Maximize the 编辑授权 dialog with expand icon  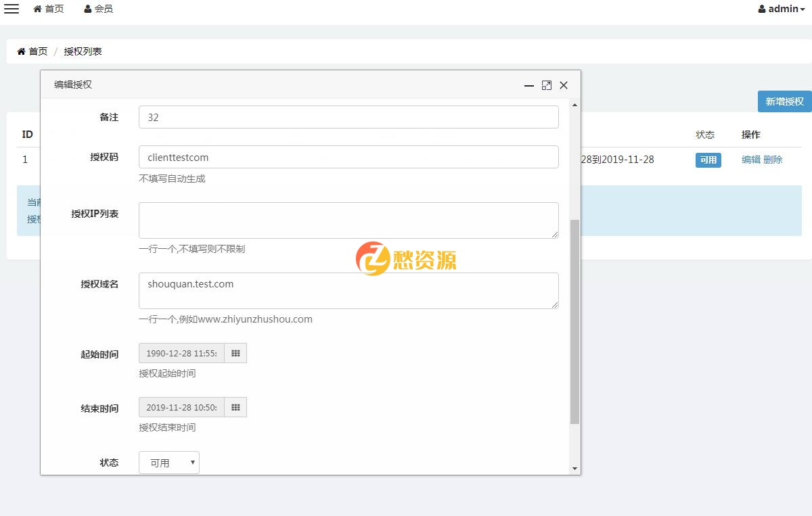(x=547, y=85)
